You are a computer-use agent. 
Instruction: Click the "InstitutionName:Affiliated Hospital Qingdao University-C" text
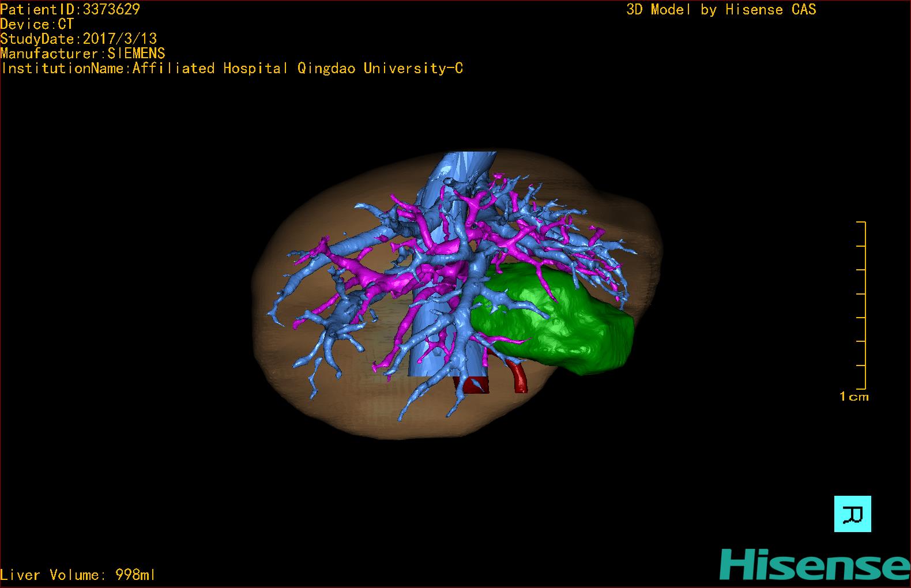click(x=232, y=69)
